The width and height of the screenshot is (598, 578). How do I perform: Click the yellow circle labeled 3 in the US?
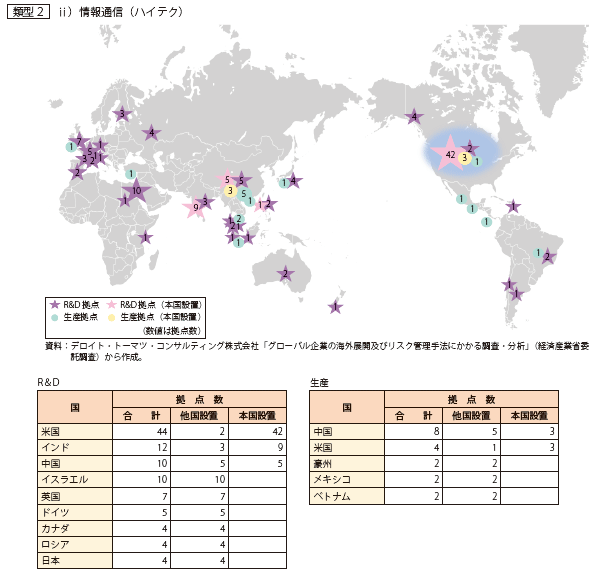click(465, 157)
